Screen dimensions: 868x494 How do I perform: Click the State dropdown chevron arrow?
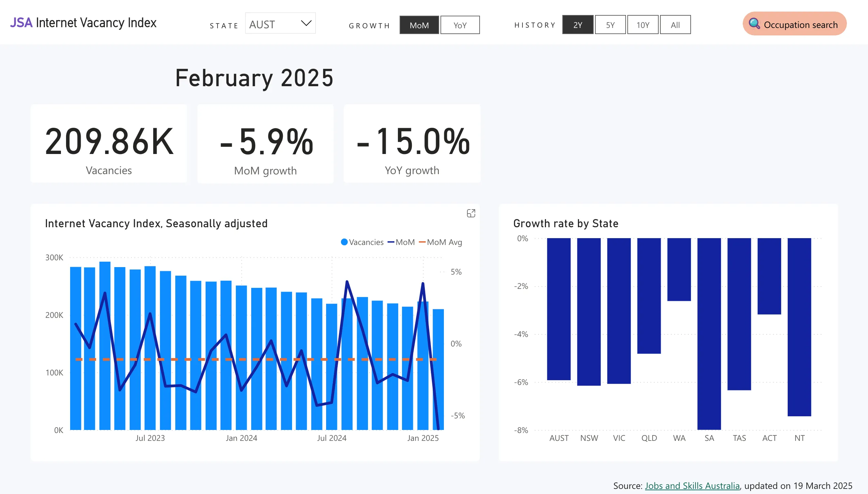click(306, 23)
